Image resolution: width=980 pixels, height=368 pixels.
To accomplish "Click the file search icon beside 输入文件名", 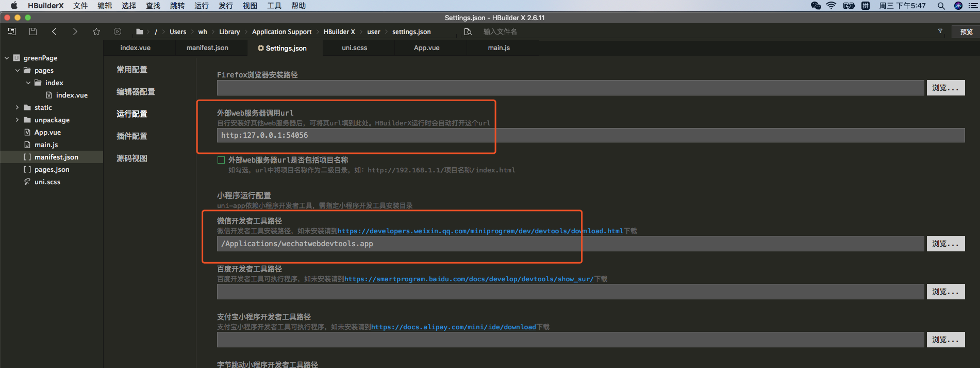I will pos(468,31).
